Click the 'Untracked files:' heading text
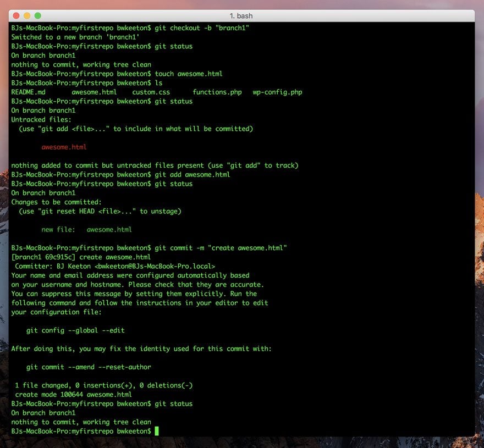Image resolution: width=484 pixels, height=448 pixels. point(41,120)
